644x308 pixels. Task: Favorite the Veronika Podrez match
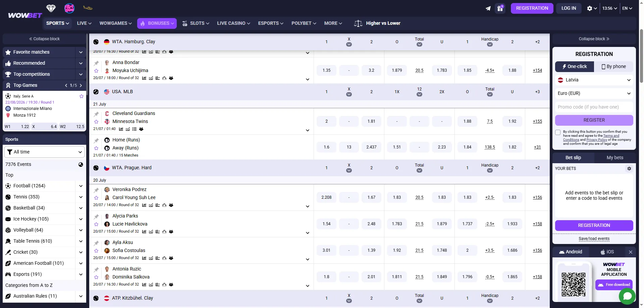pos(96,198)
